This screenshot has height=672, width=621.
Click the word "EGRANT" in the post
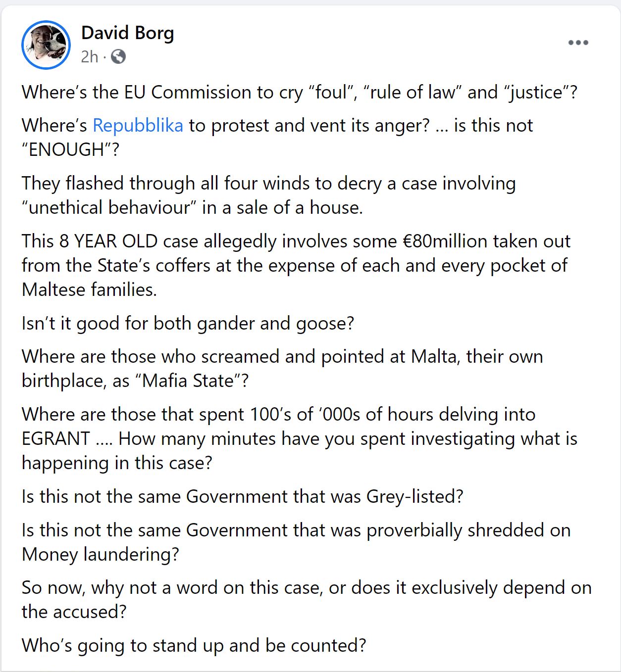pos(56,439)
